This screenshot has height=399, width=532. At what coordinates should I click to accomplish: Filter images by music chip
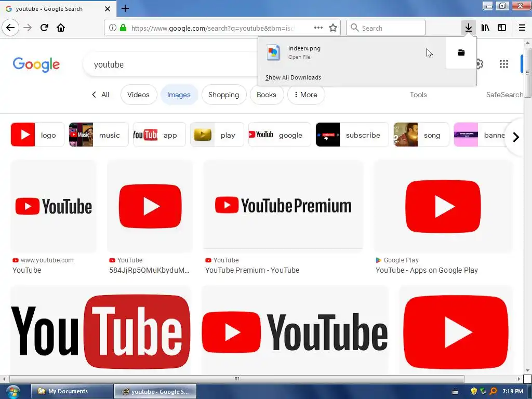[x=99, y=135]
